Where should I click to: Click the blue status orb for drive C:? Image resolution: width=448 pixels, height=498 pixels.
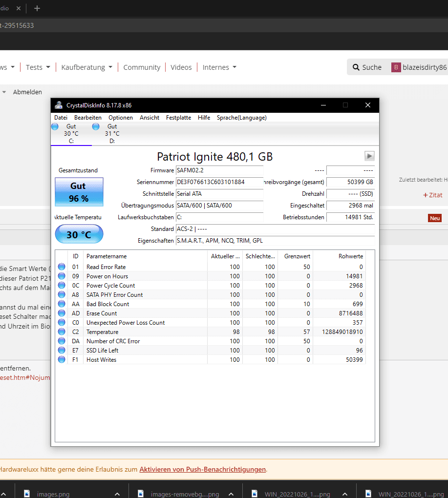tap(55, 126)
